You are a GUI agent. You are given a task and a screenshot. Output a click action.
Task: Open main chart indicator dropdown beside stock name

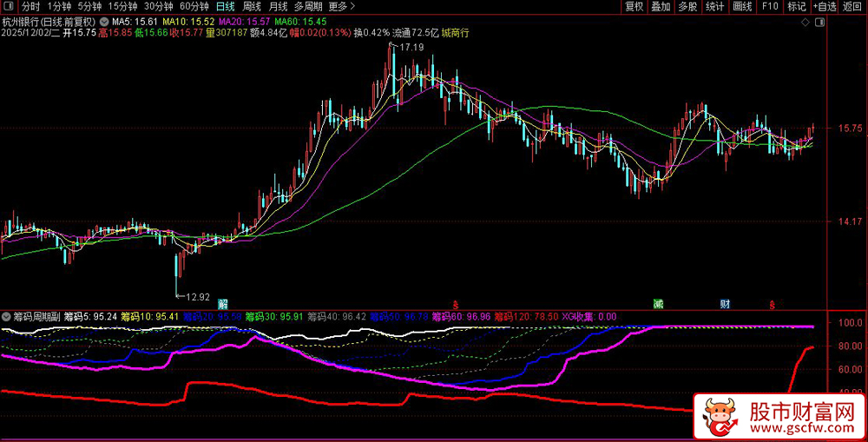[x=105, y=21]
